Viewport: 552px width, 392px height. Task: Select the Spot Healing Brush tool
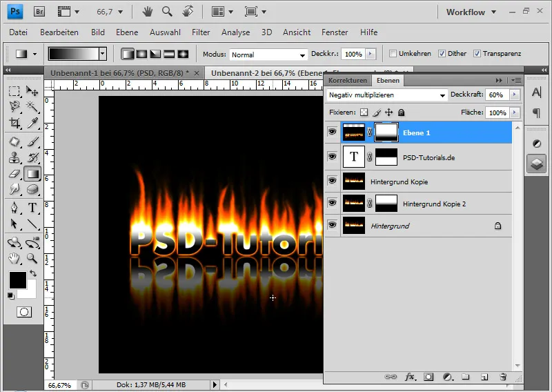coord(14,141)
